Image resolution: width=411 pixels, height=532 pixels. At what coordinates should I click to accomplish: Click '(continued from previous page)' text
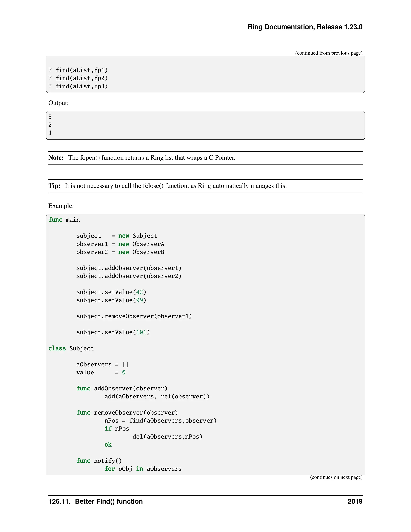[x=329, y=53]
